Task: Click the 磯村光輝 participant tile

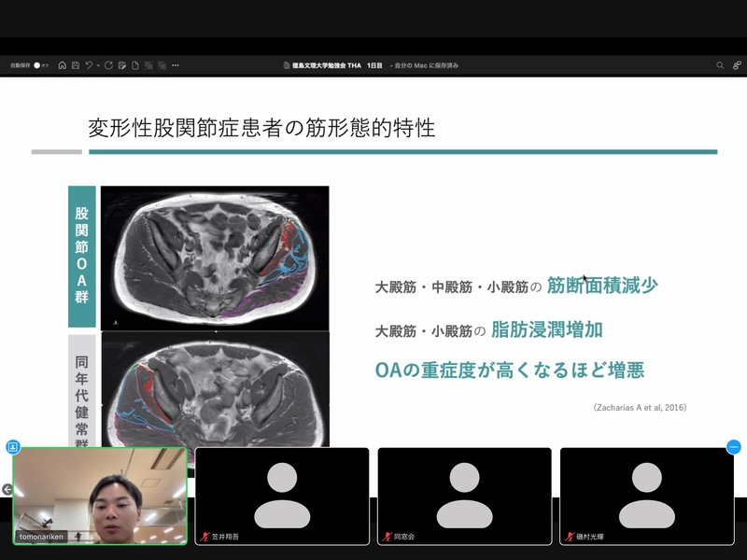Action: (647, 497)
